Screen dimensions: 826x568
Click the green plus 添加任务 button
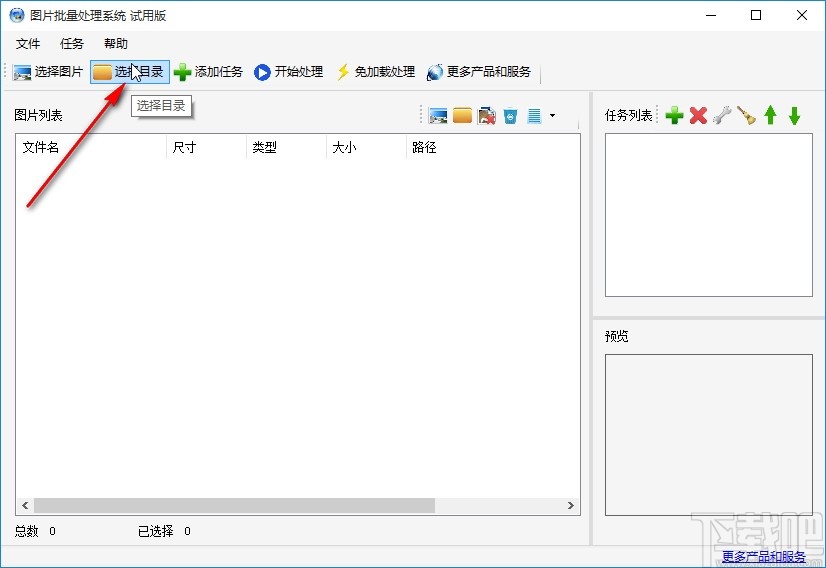(x=208, y=72)
